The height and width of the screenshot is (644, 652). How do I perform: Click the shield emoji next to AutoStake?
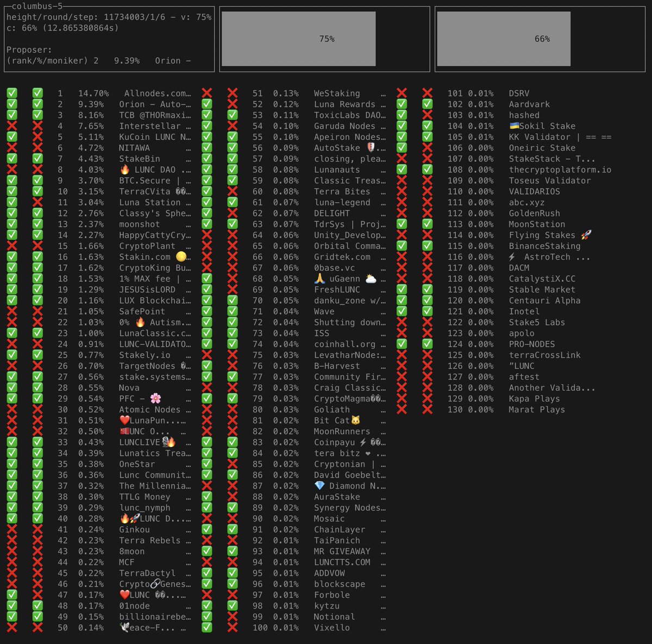tap(371, 148)
